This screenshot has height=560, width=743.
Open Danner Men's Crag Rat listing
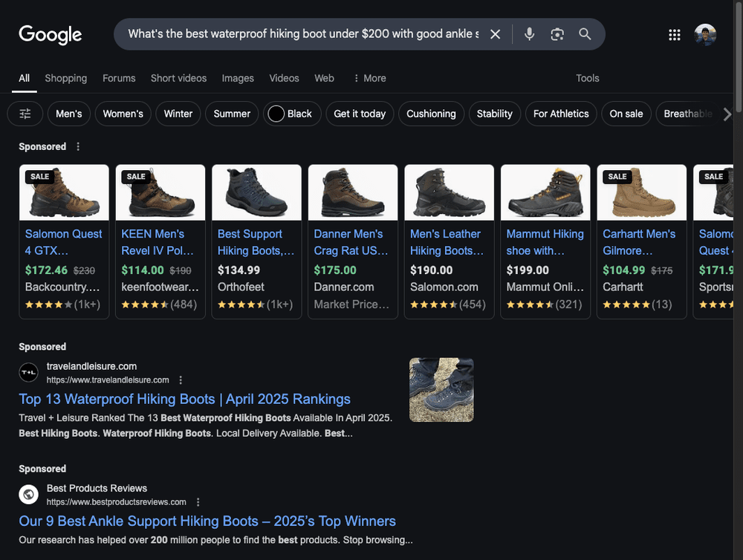[352, 241]
